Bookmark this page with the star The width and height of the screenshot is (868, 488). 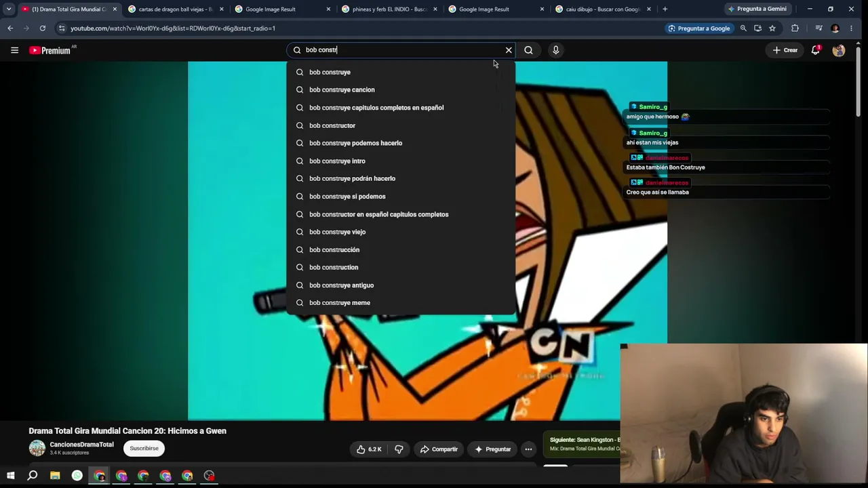point(772,28)
